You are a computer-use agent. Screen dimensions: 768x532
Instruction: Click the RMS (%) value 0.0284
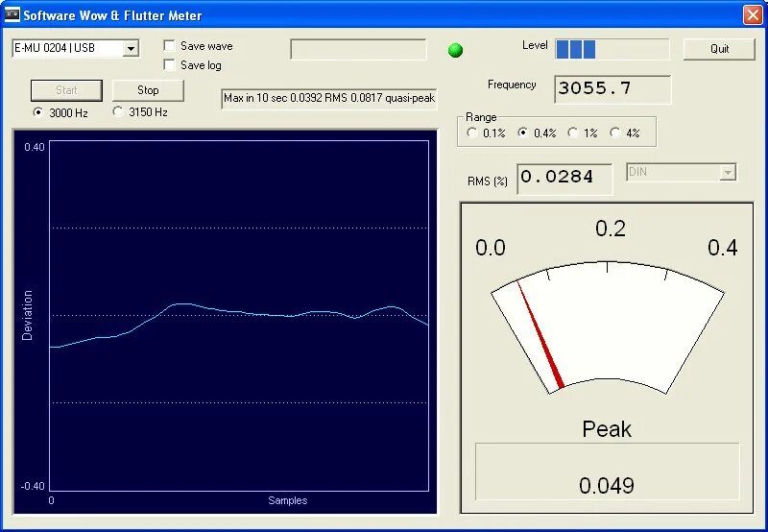click(564, 179)
